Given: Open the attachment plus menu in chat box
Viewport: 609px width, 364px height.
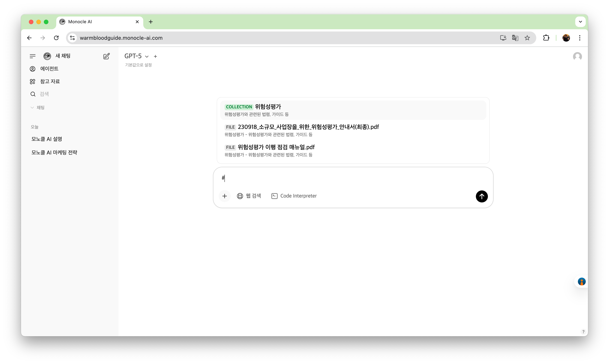Looking at the screenshot, I should pyautogui.click(x=224, y=196).
